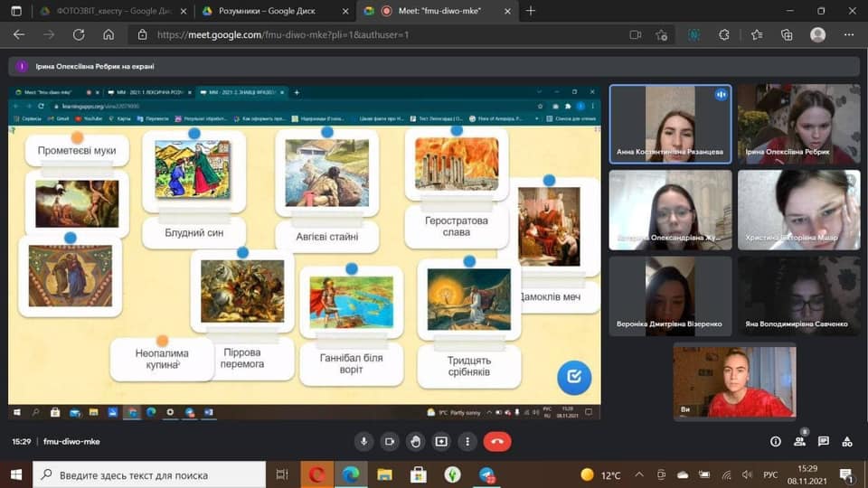
Task: Open Meet's three-dot more options menu
Action: (467, 442)
